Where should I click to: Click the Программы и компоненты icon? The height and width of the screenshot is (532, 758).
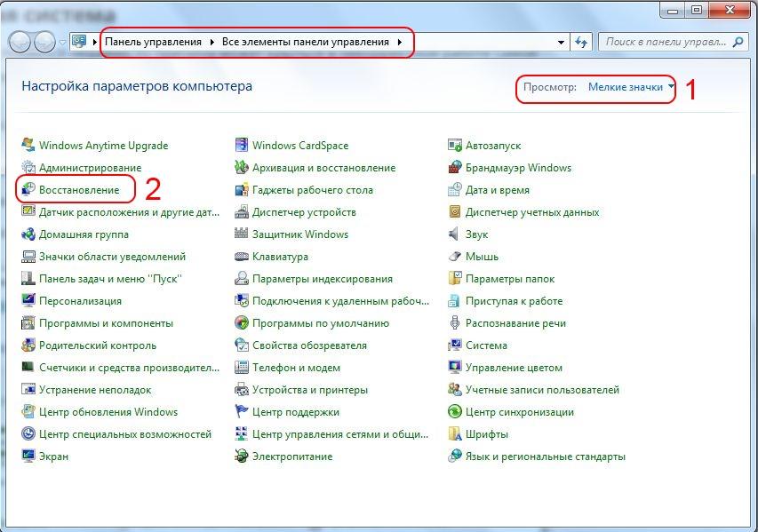28,322
